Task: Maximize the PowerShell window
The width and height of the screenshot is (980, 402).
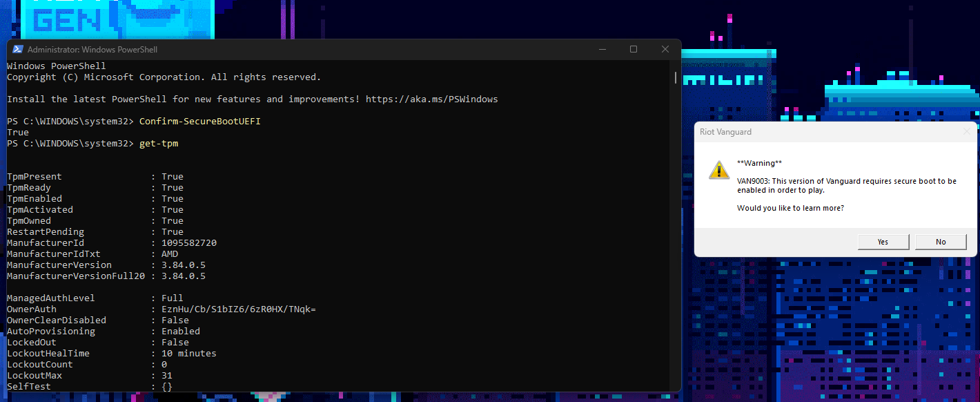Action: [634, 50]
